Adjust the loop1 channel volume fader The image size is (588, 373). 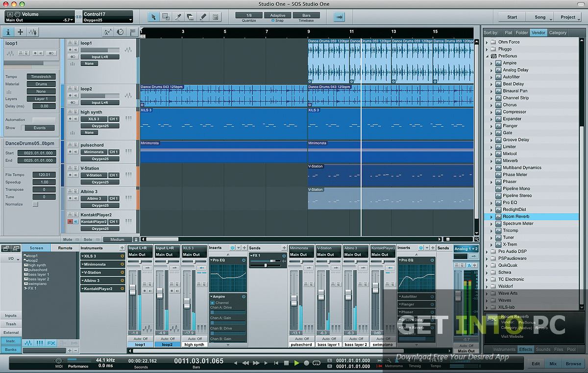[x=132, y=289]
